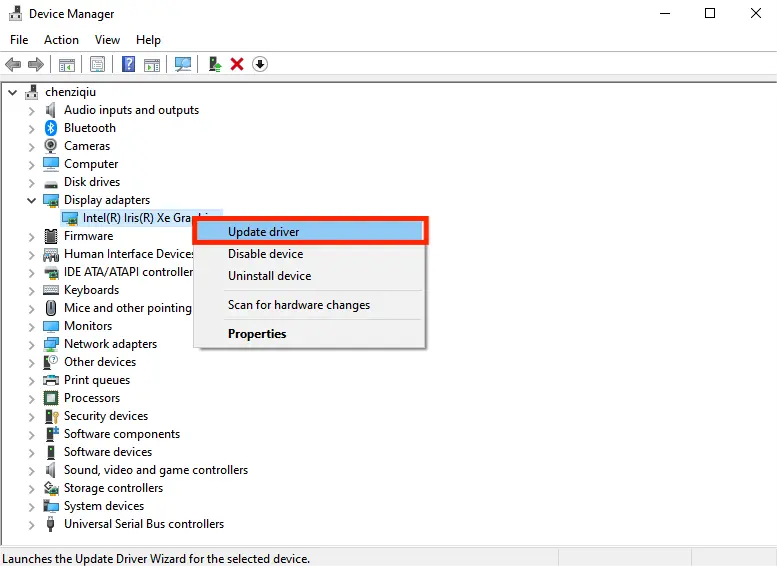This screenshot has width=777, height=566.
Task: Collapse the chenziqiu root node
Action: [13, 92]
